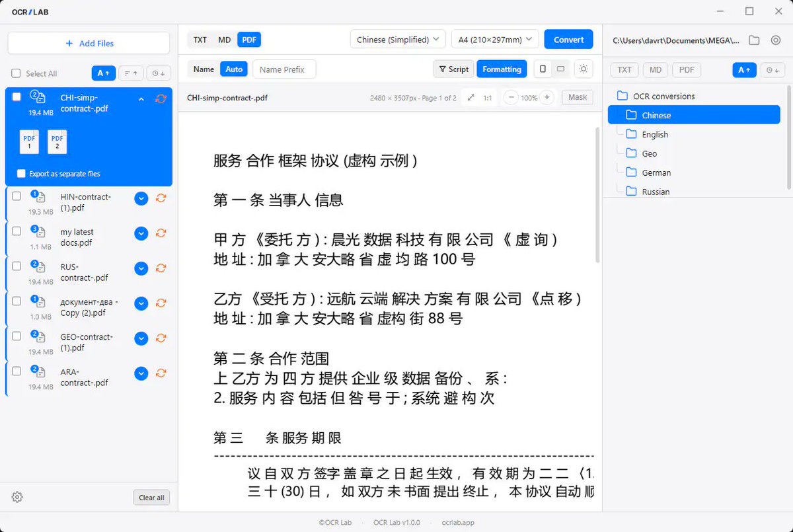Collapse the CHI-simp-contract-.pdf entry
Screen dimensions: 793x532
point(141,99)
